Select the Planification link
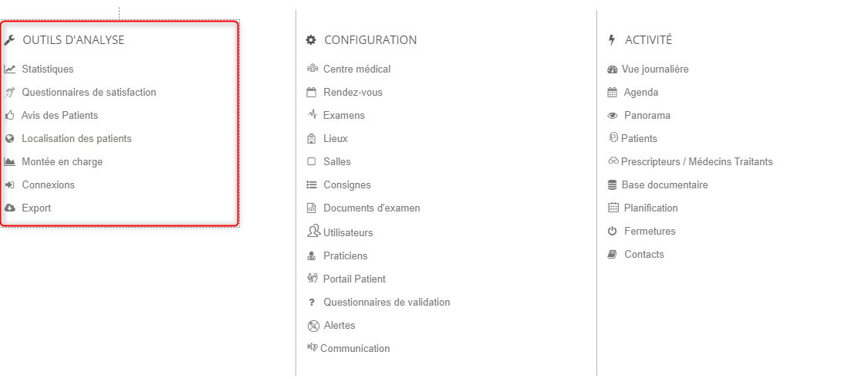868x379 pixels. [650, 208]
